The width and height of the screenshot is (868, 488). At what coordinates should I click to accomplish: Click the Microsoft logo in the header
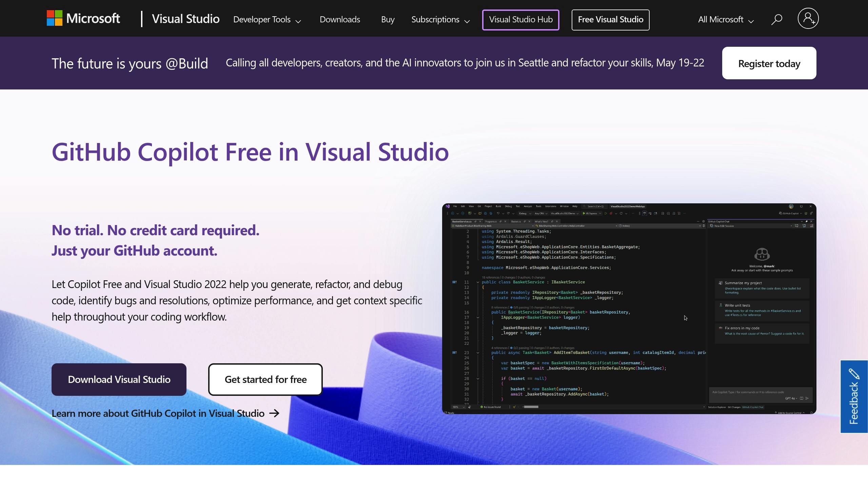click(x=83, y=18)
